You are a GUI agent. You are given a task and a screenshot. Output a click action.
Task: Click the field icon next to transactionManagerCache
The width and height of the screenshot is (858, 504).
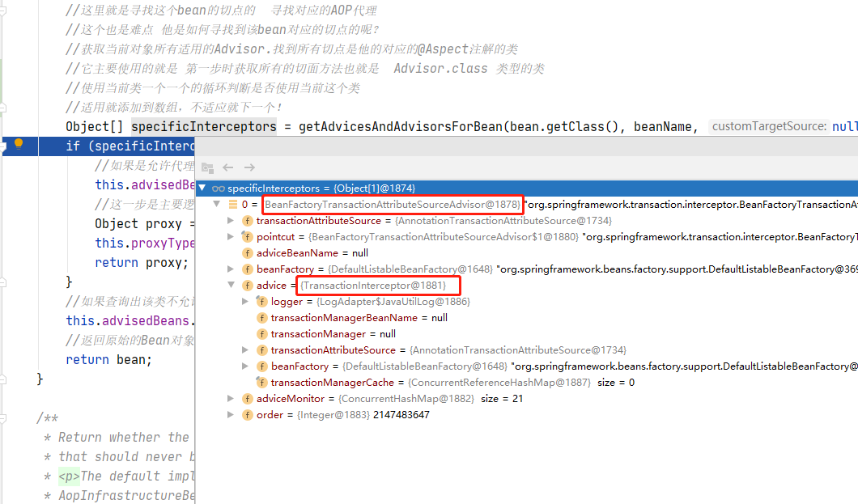click(261, 383)
